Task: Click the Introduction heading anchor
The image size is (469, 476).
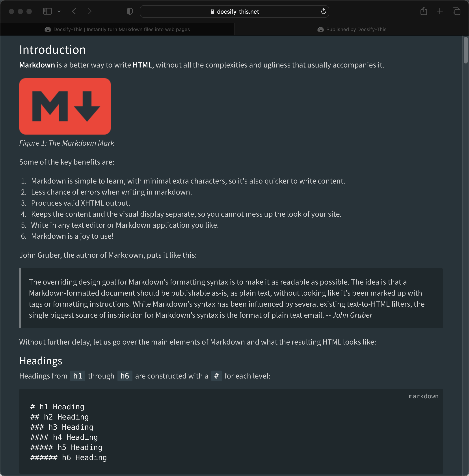Action: 52,50
